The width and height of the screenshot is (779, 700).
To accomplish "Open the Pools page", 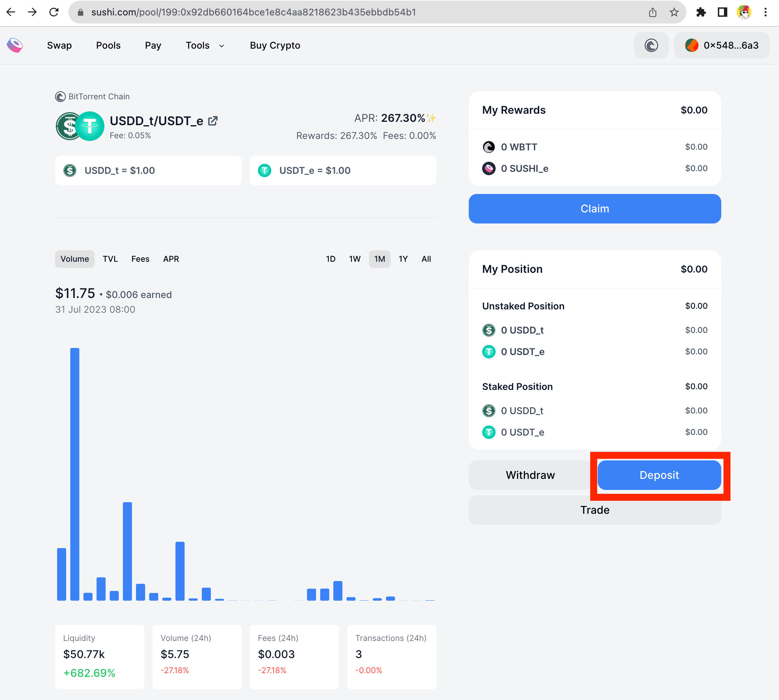I will [108, 45].
